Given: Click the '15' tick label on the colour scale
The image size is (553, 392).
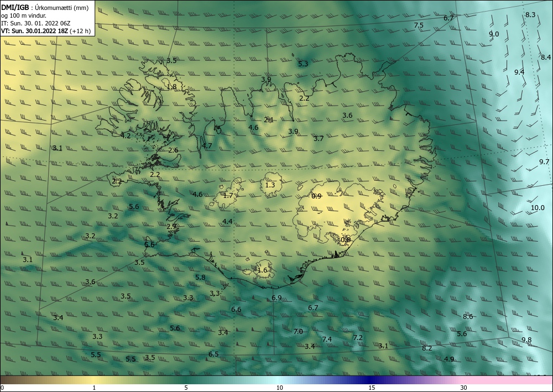Looking at the screenshot, I should (x=372, y=388).
